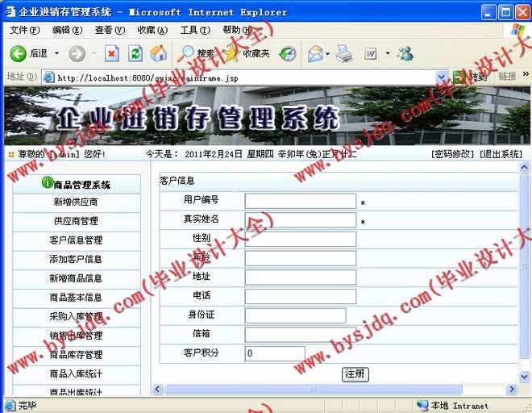Go to the Home page icon
The image size is (532, 413).
tap(159, 53)
